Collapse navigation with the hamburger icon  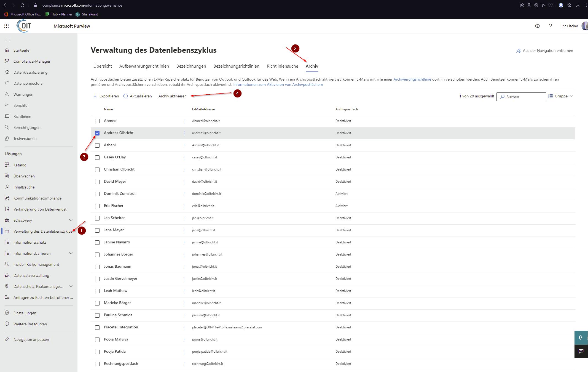pos(7,39)
